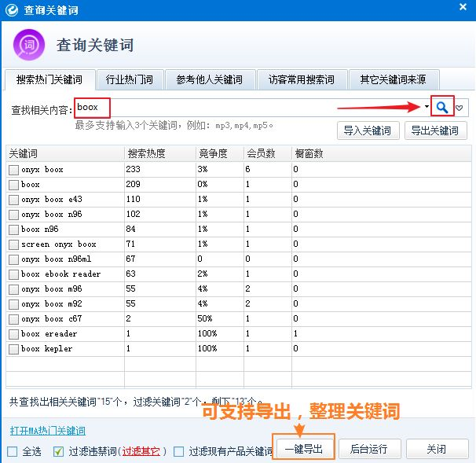Screen dimensions: 476x463
Task: Check the screen onyx boox checkbox
Action: tap(13, 244)
